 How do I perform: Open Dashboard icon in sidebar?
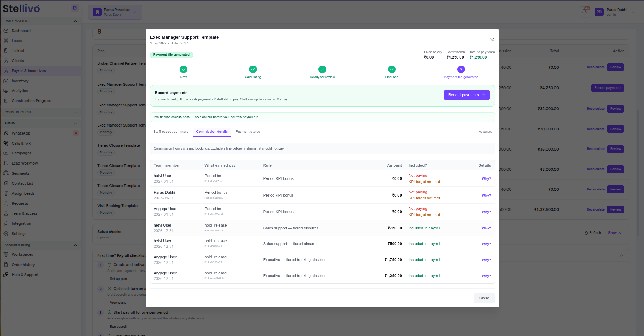[6, 31]
